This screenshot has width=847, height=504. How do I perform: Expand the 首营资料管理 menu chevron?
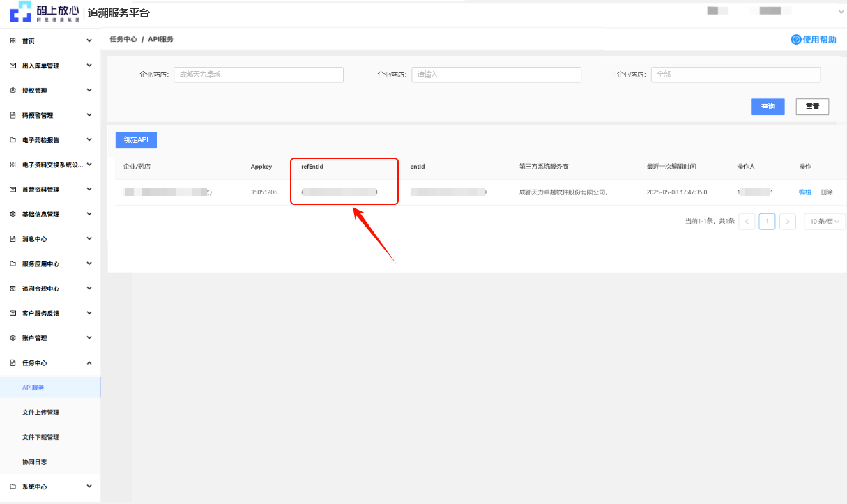pos(89,190)
